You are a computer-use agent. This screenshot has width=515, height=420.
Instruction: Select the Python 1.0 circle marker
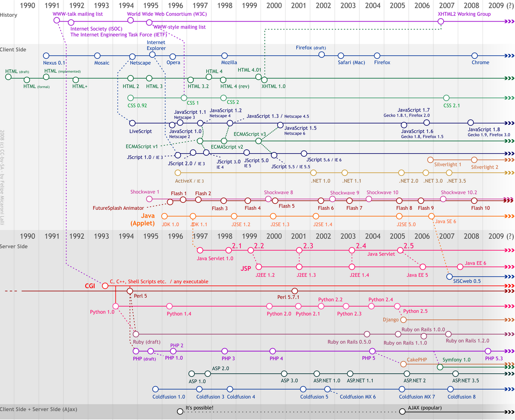click(116, 306)
